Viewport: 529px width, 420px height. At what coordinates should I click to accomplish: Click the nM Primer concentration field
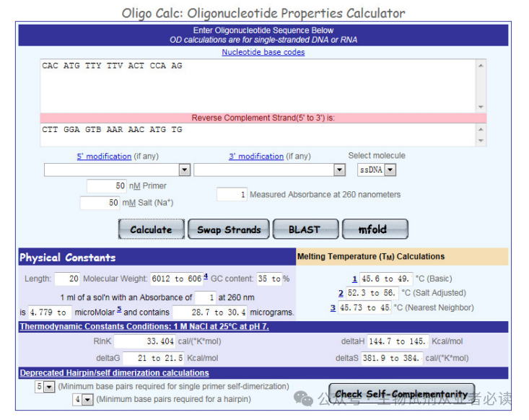click(107, 186)
